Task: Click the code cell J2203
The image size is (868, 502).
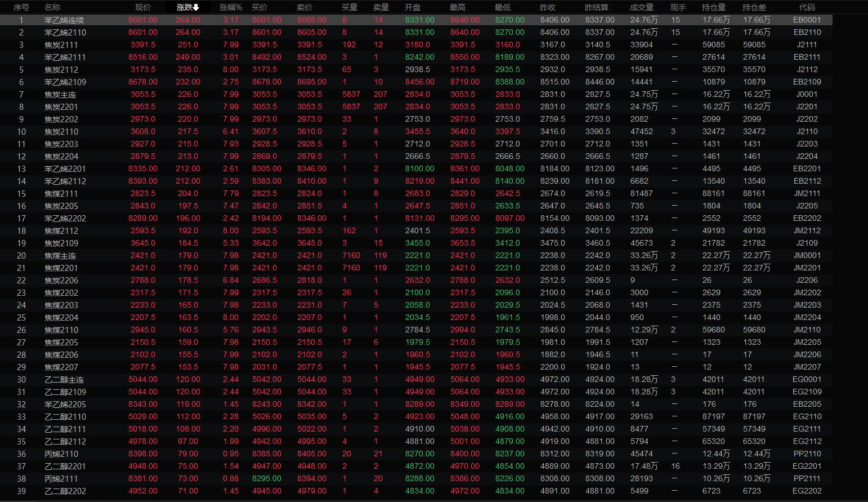Action: [x=807, y=144]
